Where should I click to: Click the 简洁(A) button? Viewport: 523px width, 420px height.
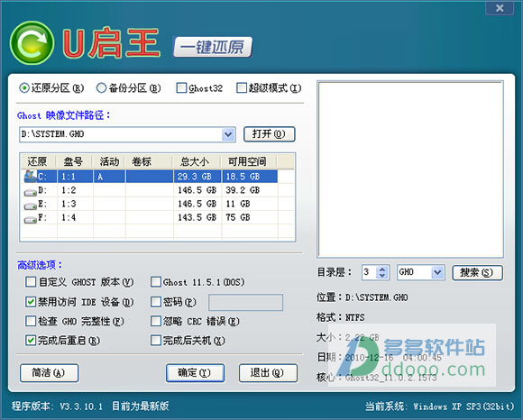pos(49,372)
